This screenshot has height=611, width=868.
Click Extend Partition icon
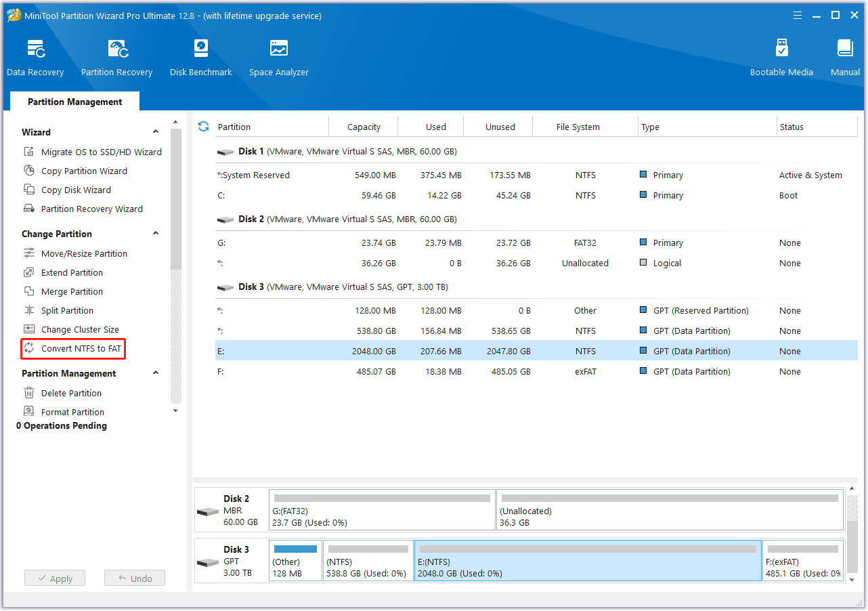click(29, 272)
